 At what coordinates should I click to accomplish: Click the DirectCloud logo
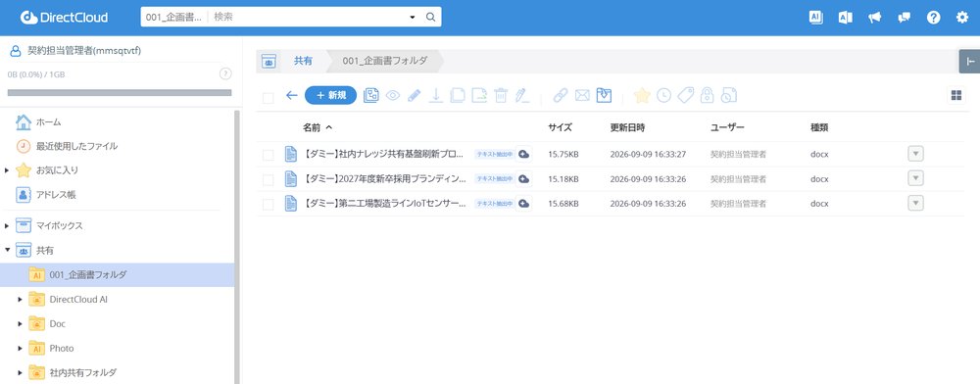(64, 18)
